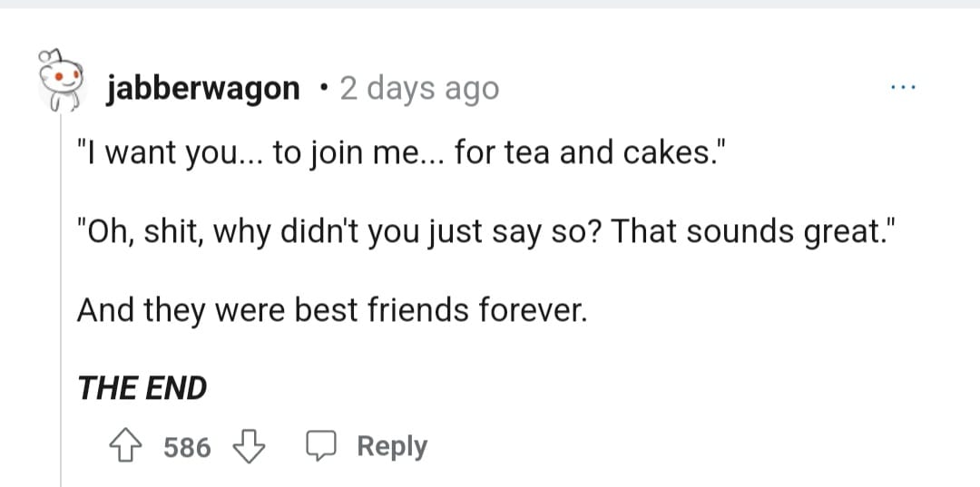Click "And they were best friends forever."
Viewport: 980px width, 487px height.
[332, 310]
